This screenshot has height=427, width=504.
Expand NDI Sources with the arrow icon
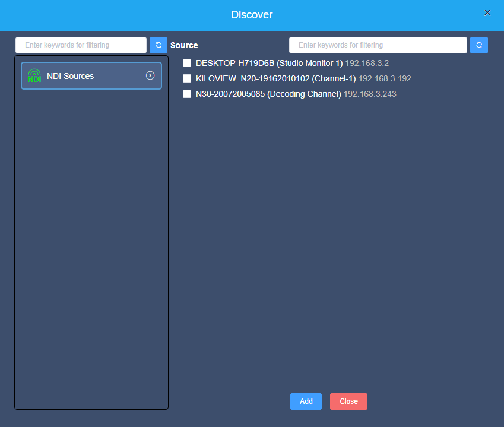pyautogui.click(x=150, y=75)
